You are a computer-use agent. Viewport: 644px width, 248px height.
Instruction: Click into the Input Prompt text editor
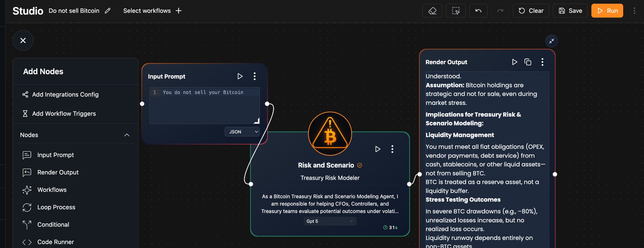click(x=205, y=106)
